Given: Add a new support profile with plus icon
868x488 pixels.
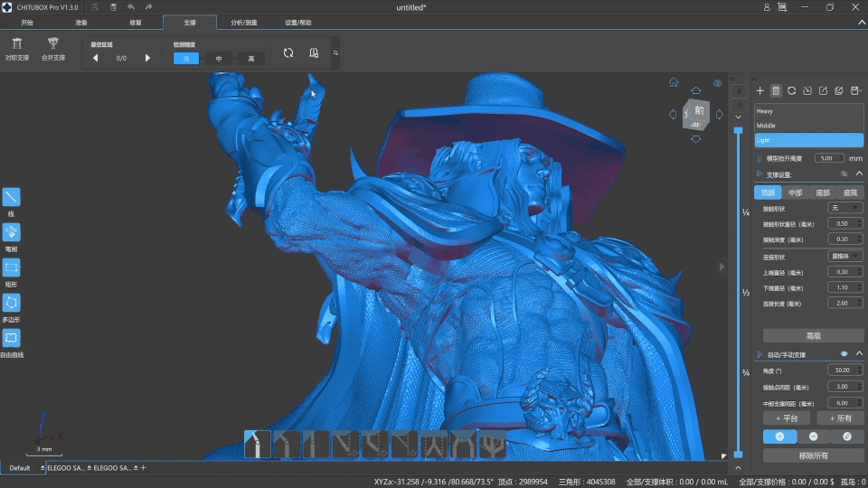Looking at the screenshot, I should pos(760,90).
